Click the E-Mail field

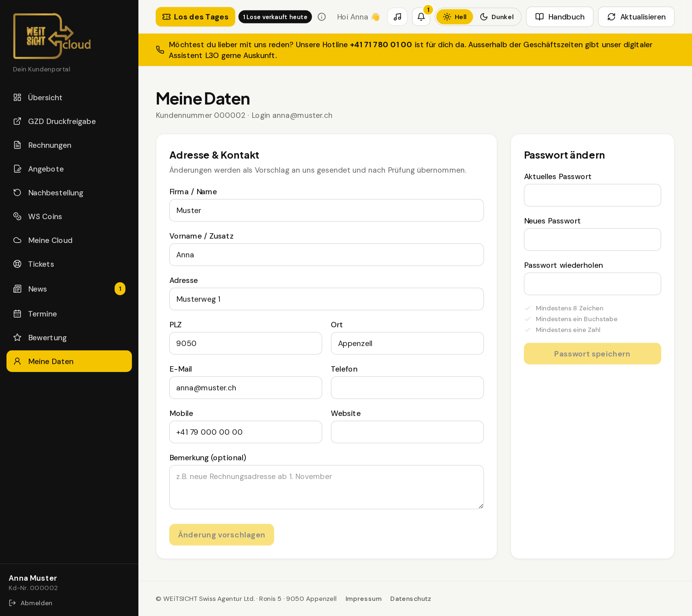pyautogui.click(x=246, y=388)
